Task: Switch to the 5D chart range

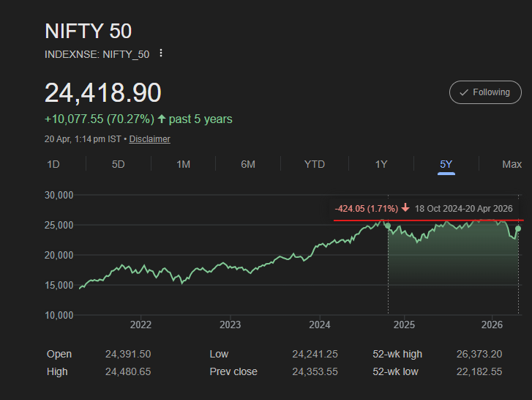Action: (118, 164)
